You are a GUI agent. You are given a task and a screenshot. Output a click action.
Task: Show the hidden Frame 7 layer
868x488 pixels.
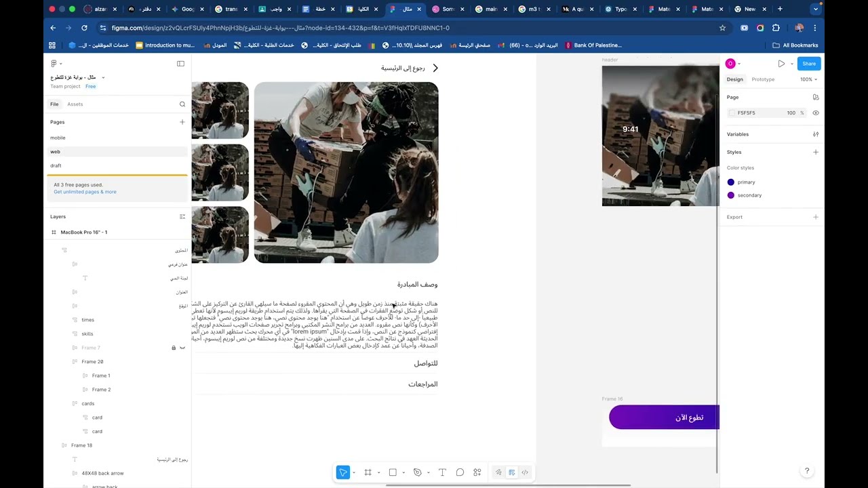(x=182, y=348)
